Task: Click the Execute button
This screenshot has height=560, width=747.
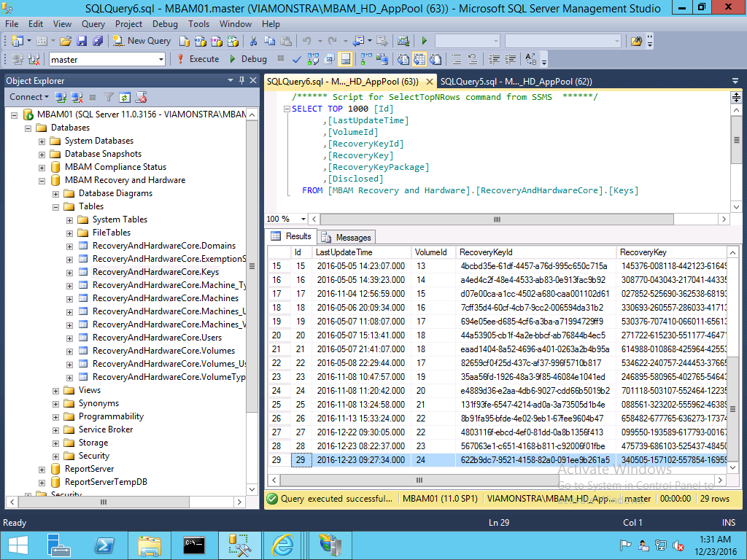Action: (x=198, y=59)
